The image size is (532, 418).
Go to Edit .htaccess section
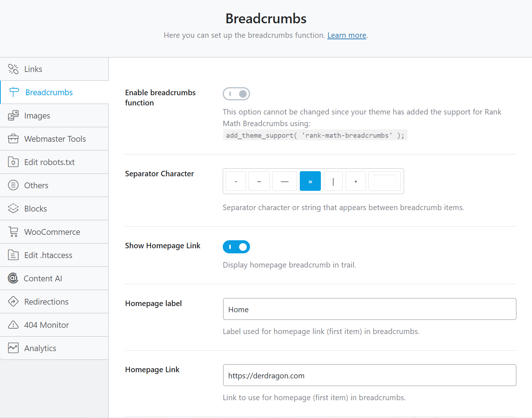click(48, 255)
